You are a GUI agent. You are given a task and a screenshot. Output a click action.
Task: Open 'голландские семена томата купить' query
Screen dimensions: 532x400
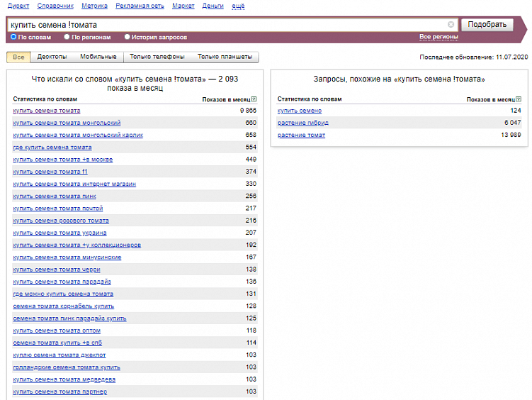pyautogui.click(x=67, y=367)
